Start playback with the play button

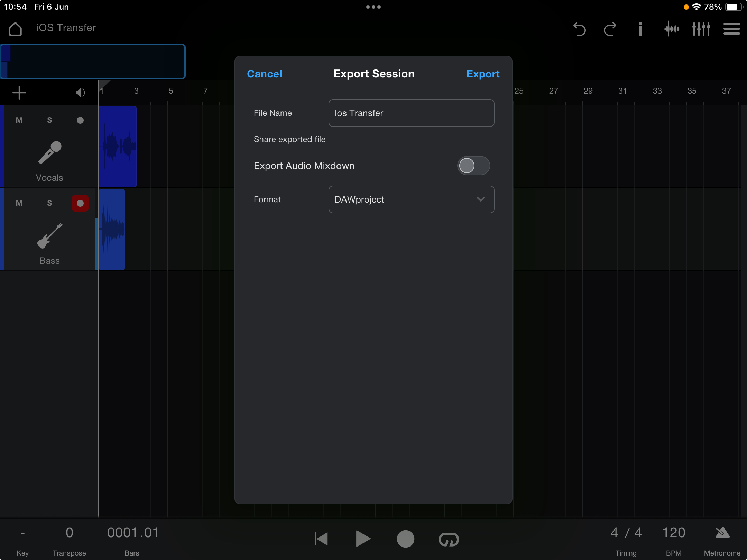(363, 539)
